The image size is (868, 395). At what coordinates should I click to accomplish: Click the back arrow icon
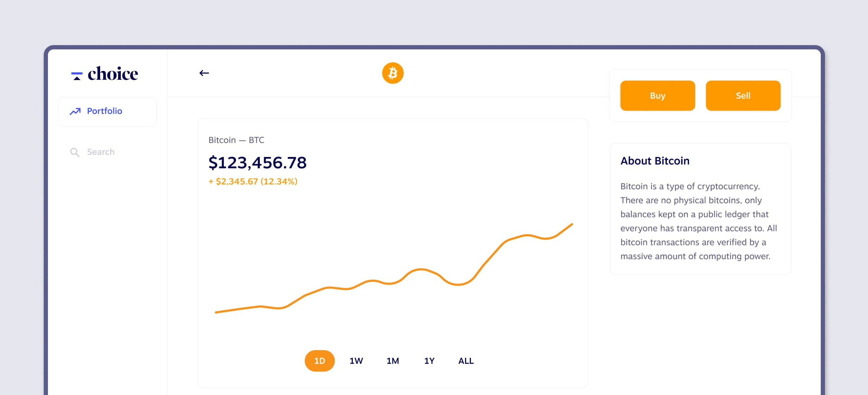click(204, 73)
